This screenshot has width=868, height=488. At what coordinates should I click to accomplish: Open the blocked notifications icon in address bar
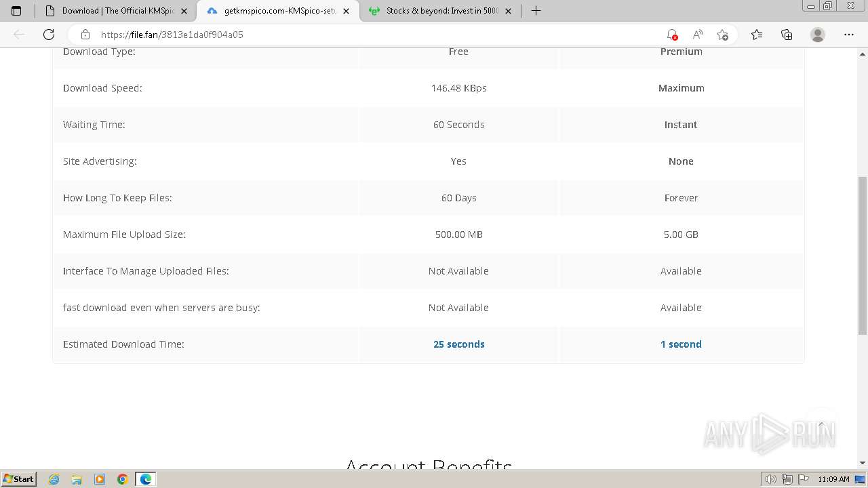coord(671,35)
